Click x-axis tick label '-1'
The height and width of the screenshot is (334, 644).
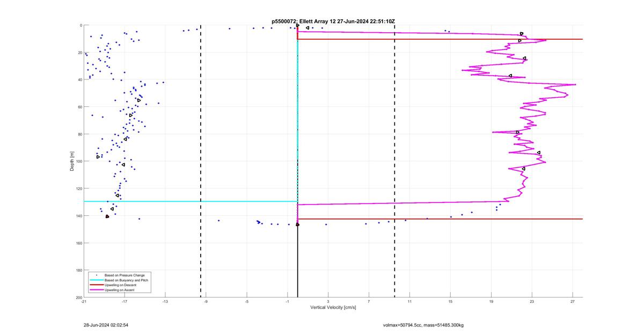pos(288,301)
